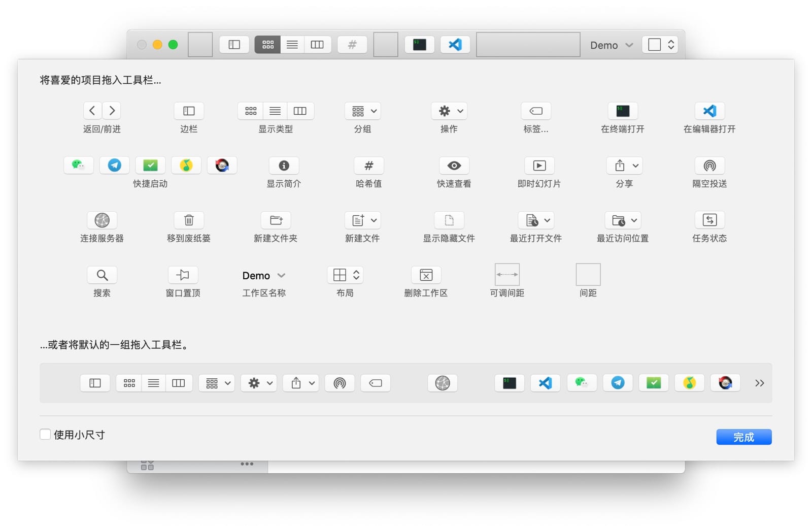Click the 完成 button
Viewport: 812px width, 526px height.
point(743,437)
